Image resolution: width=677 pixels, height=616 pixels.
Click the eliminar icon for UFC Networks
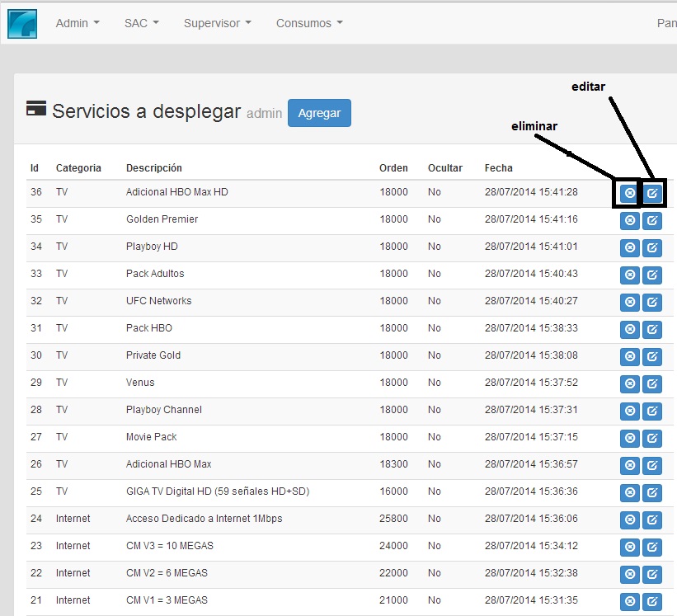[629, 302]
